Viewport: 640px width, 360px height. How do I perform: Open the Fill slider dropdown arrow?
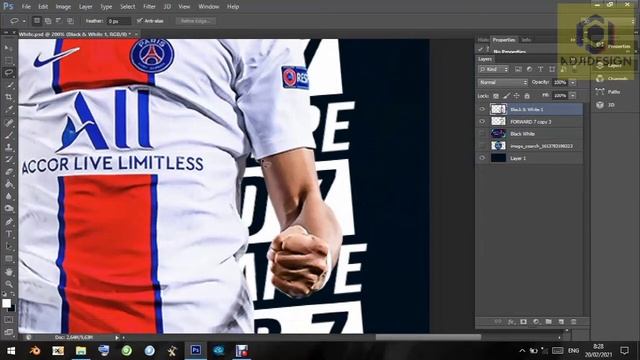pos(573,96)
